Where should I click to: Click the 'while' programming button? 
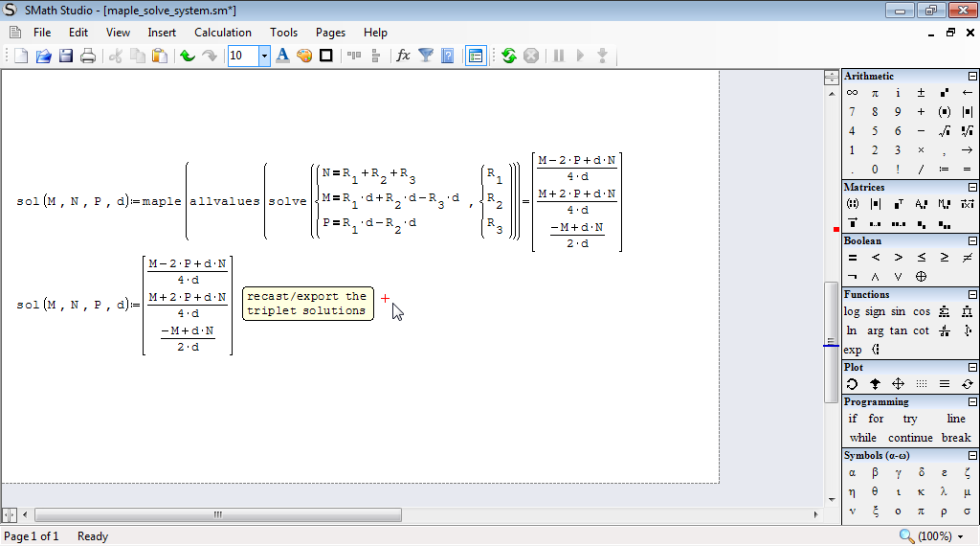pos(862,438)
